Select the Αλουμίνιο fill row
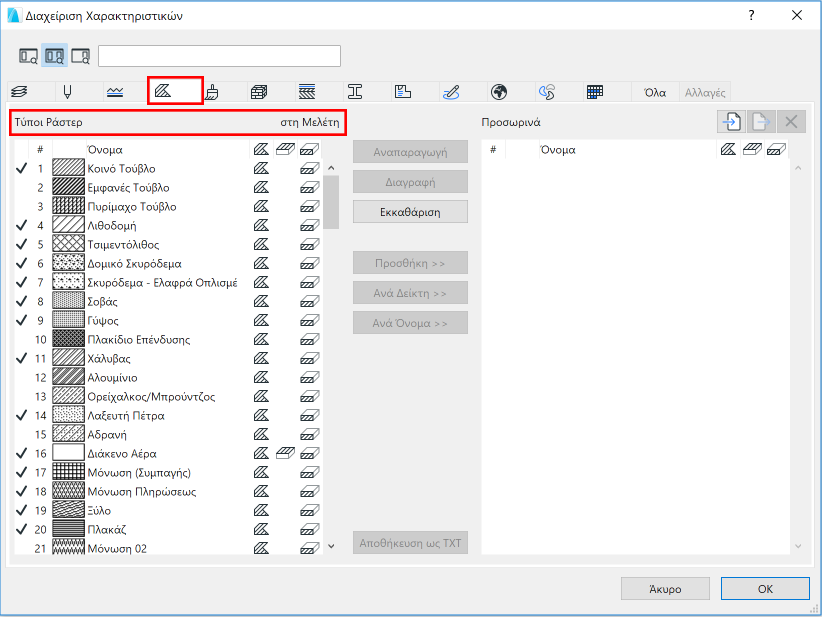This screenshot has height=617, width=822. pyautogui.click(x=169, y=377)
